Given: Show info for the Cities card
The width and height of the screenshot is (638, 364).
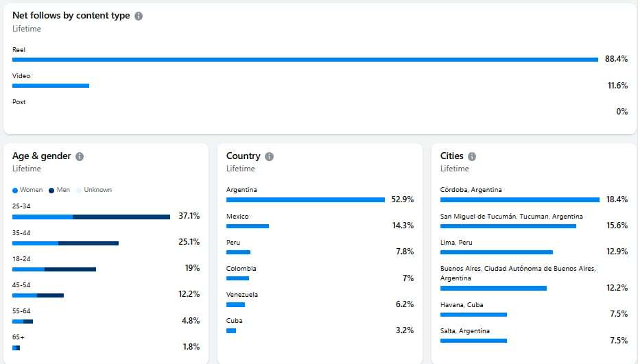Looking at the screenshot, I should pos(472,156).
